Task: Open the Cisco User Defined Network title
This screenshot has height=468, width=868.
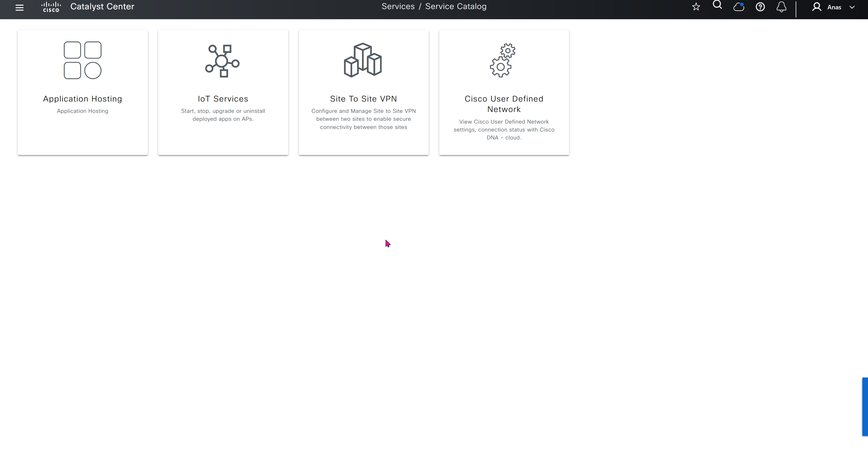Action: 504,104
